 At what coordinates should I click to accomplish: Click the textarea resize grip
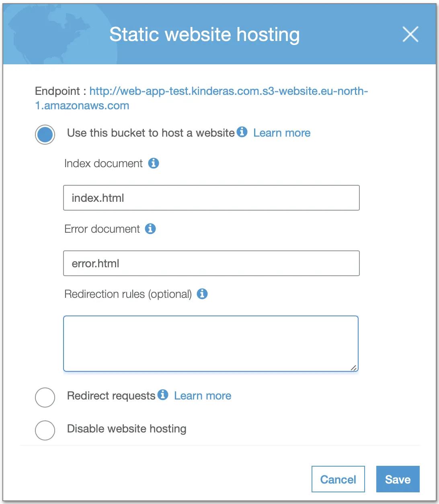pyautogui.click(x=353, y=368)
